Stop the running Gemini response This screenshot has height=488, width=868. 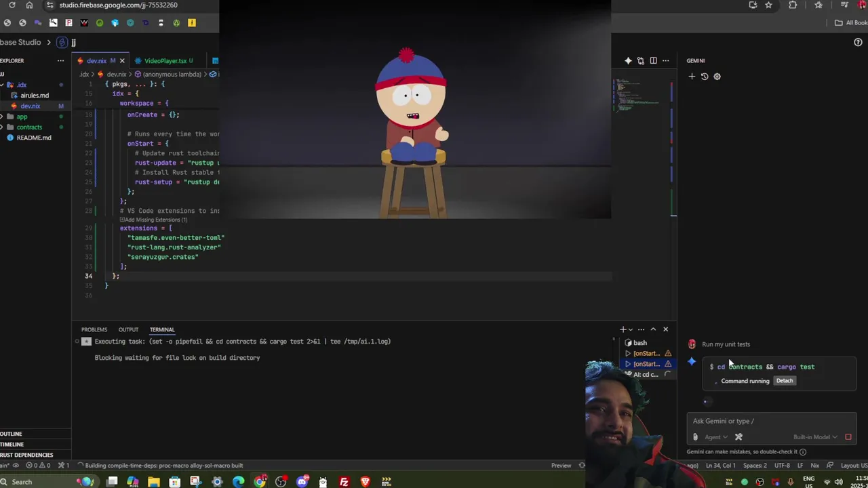pos(848,437)
